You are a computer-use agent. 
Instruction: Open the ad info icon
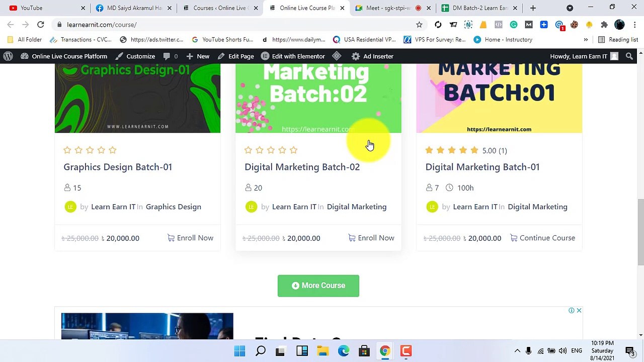pyautogui.click(x=572, y=310)
